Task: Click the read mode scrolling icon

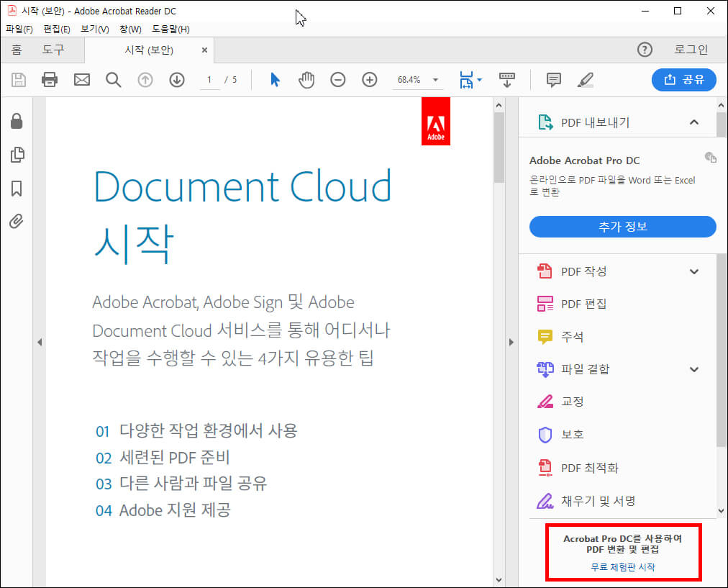Action: [x=507, y=80]
